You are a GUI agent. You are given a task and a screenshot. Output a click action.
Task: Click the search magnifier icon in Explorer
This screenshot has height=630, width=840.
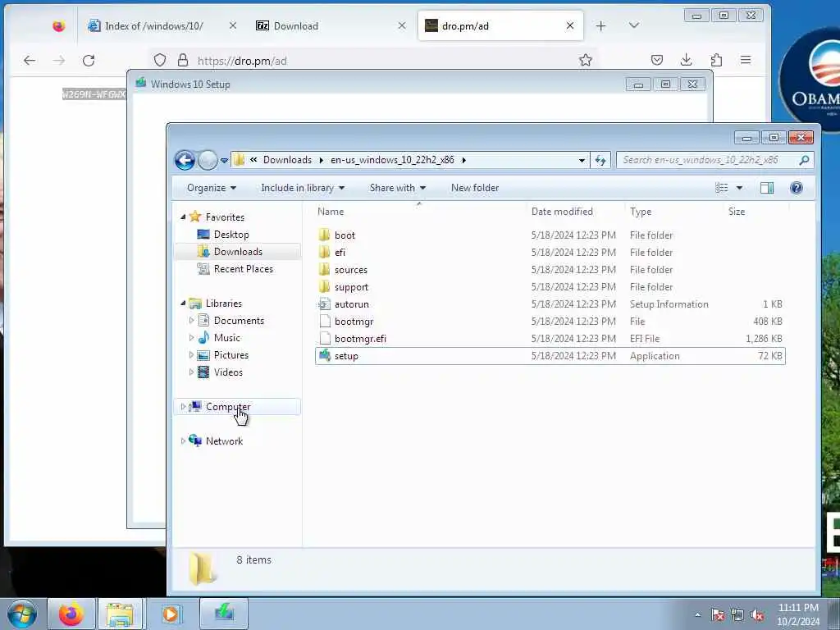804,160
